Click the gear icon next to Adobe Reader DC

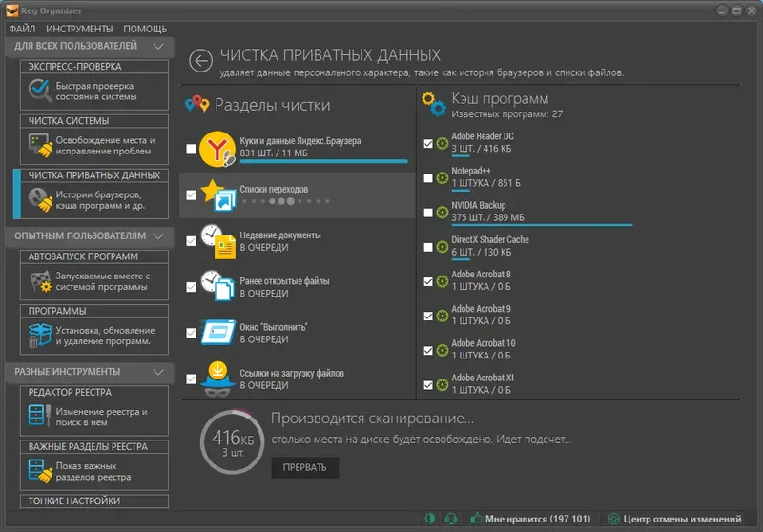pos(442,143)
